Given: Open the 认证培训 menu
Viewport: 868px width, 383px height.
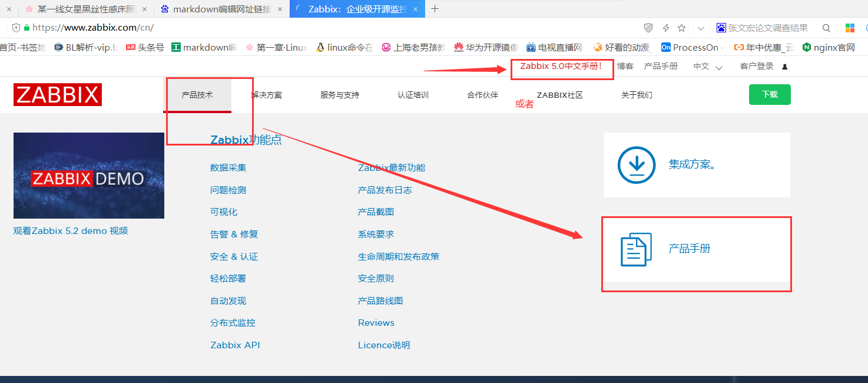Looking at the screenshot, I should click(x=413, y=95).
